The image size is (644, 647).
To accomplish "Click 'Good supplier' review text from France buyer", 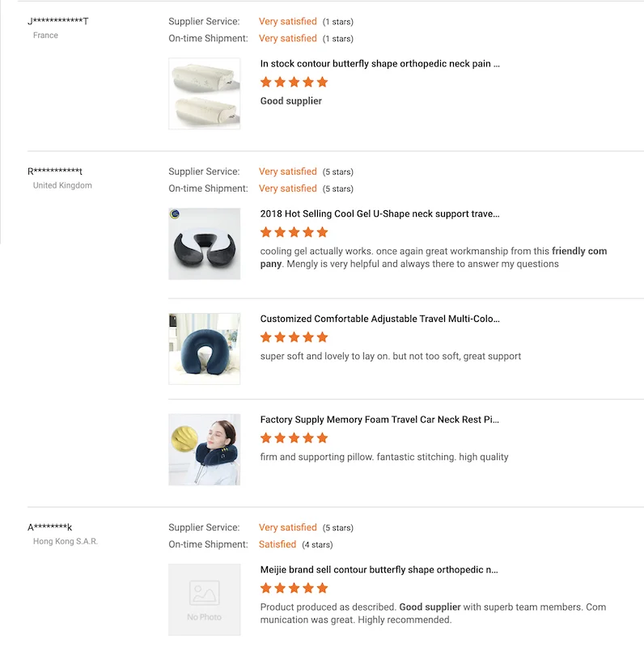I will coord(291,101).
